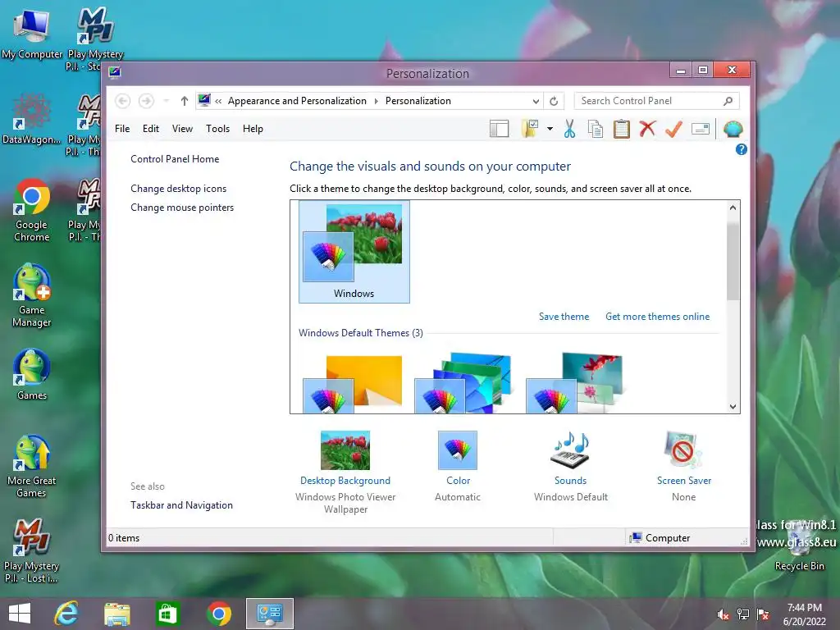Open Taskbar and Navigation link
Viewport: 840px width, 630px height.
(x=181, y=505)
